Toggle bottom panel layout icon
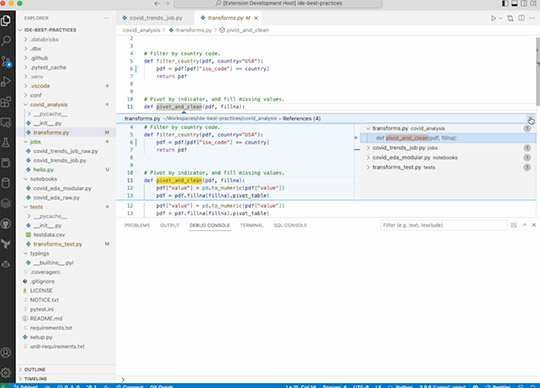This screenshot has width=540, height=388. click(x=515, y=3)
